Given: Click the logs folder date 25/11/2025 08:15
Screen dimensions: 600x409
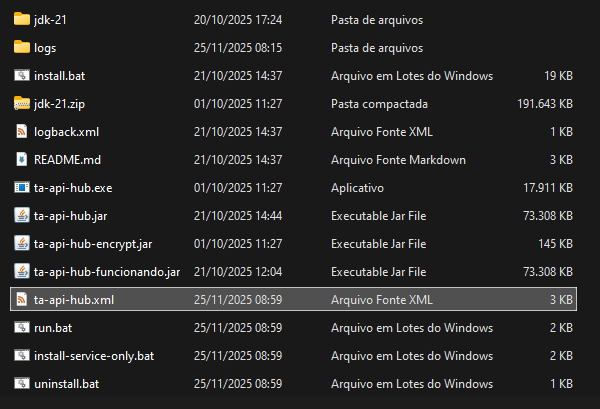Looking at the screenshot, I should coord(239,47).
